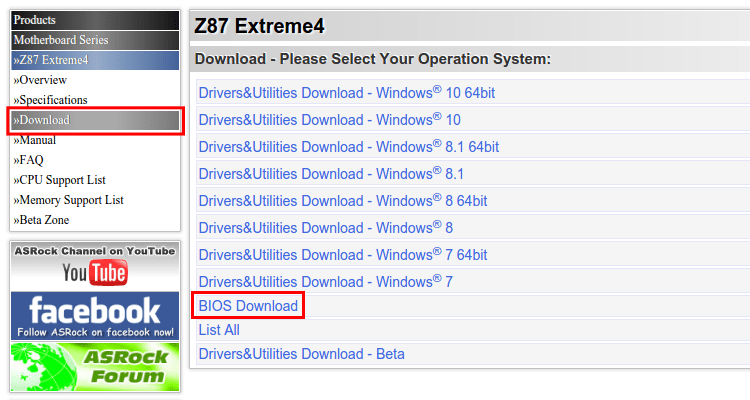This screenshot has height=400, width=750.
Task: Open Drivers&Utilities Download - Windows 10 64bit
Action: coord(347,93)
